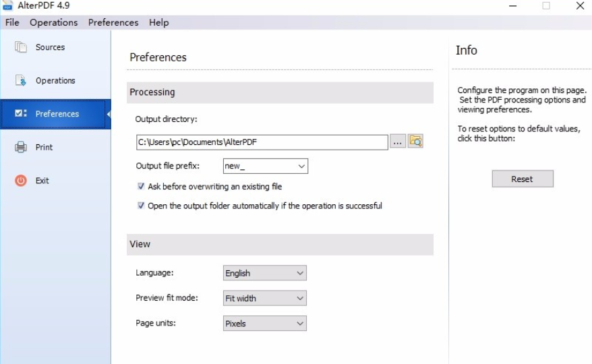This screenshot has width=592, height=364.
Task: Click the Info panel heading
Action: [x=467, y=51]
